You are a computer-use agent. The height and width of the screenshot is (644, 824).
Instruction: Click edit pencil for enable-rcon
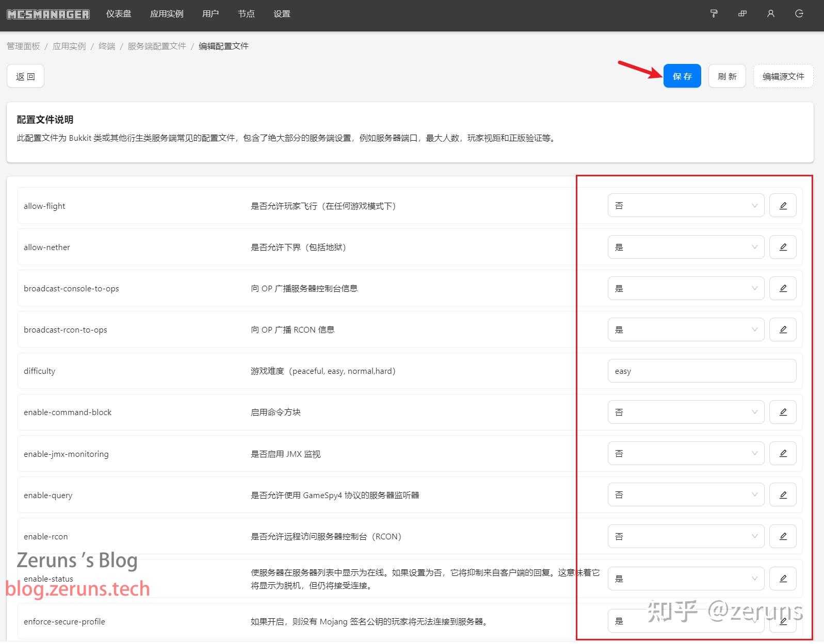point(783,536)
